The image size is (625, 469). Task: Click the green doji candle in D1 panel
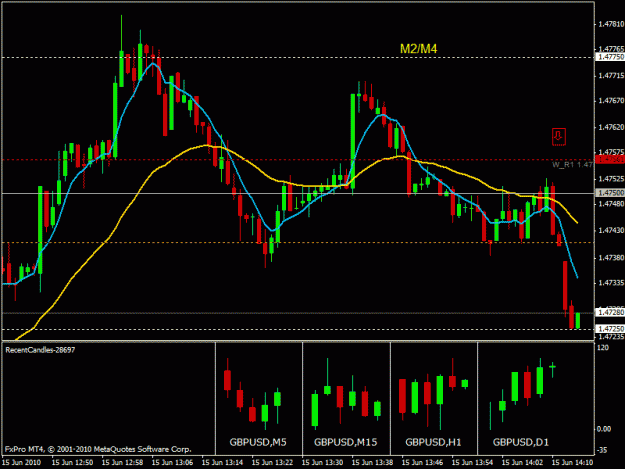[x=552, y=369]
